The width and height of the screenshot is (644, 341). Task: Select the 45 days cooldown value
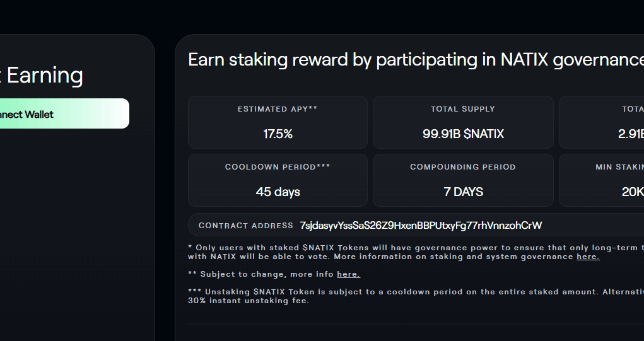coord(278,192)
